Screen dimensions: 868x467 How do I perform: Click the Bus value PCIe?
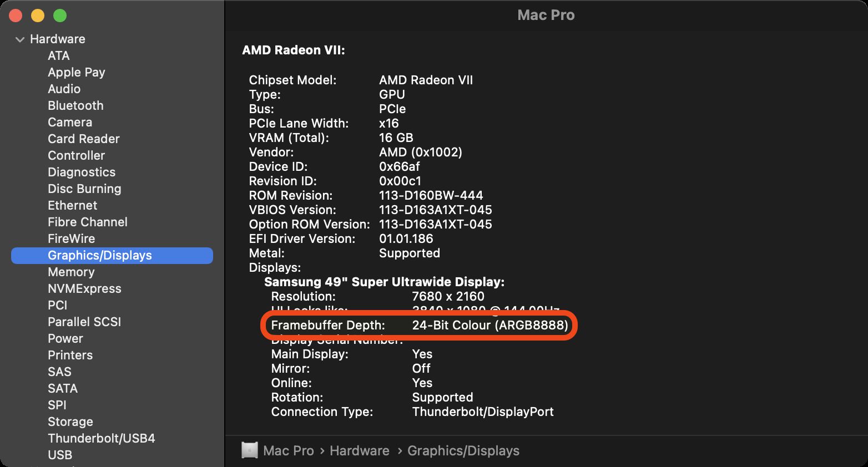pyautogui.click(x=392, y=109)
